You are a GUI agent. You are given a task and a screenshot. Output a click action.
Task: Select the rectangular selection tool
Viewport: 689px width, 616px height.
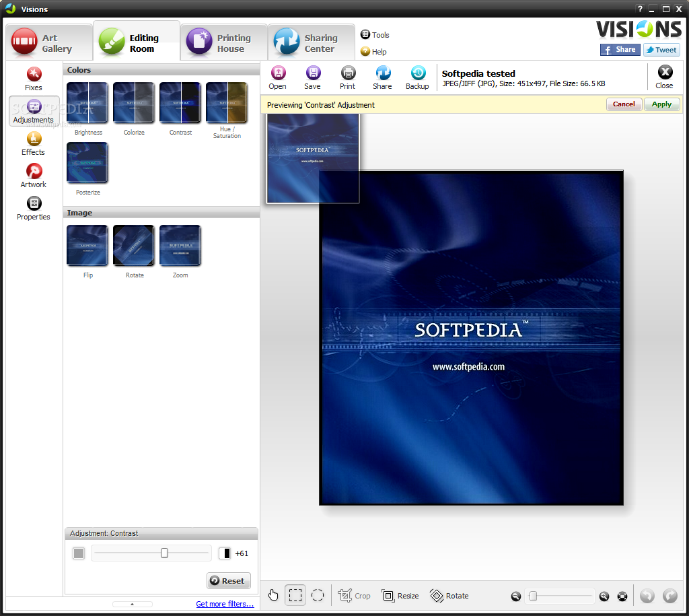click(x=295, y=595)
